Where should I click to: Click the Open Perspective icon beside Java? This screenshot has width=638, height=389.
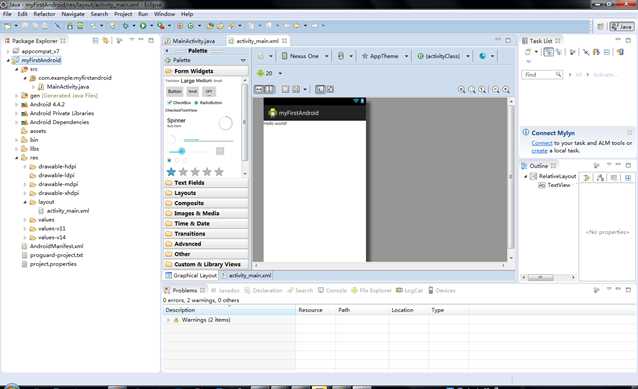coord(600,27)
